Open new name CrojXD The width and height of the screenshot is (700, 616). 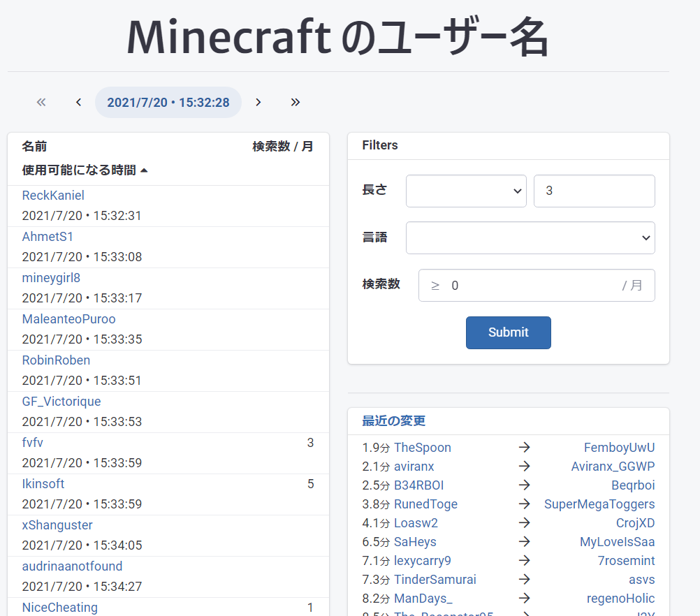pyautogui.click(x=635, y=523)
